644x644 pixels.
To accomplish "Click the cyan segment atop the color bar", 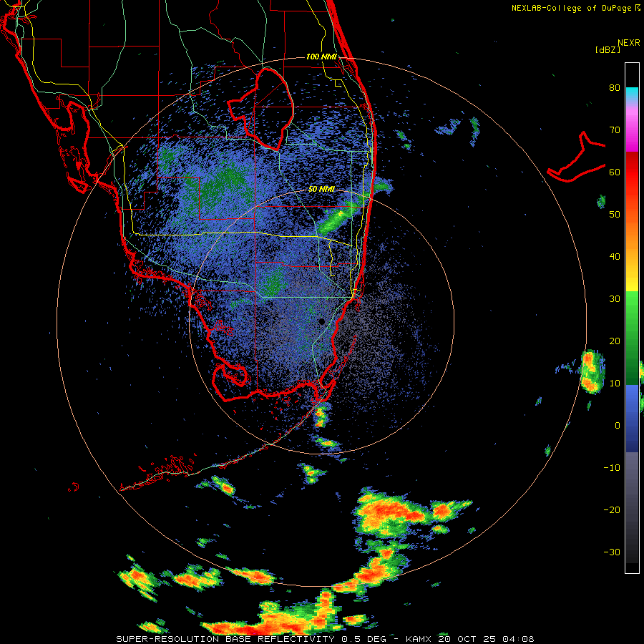I will click(632, 94).
